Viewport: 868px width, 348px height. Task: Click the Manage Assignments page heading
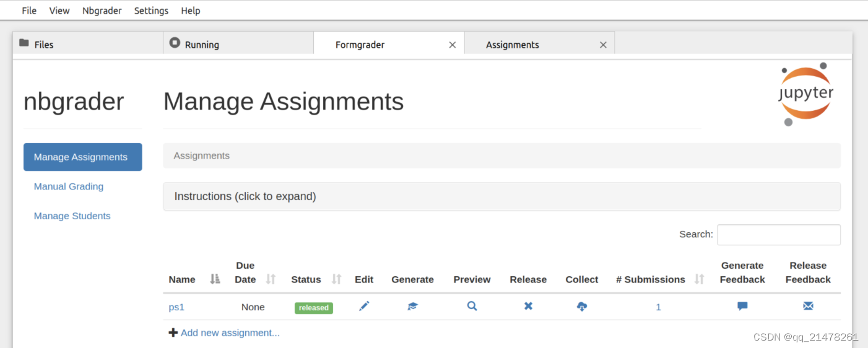(284, 102)
